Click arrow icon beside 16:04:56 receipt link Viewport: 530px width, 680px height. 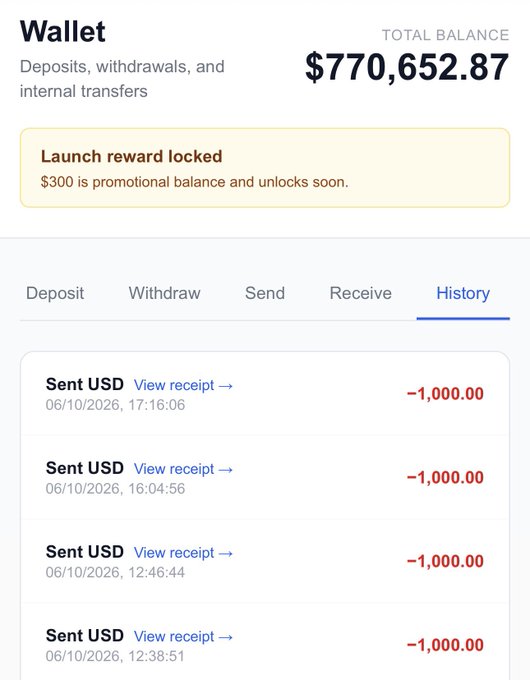[226, 469]
